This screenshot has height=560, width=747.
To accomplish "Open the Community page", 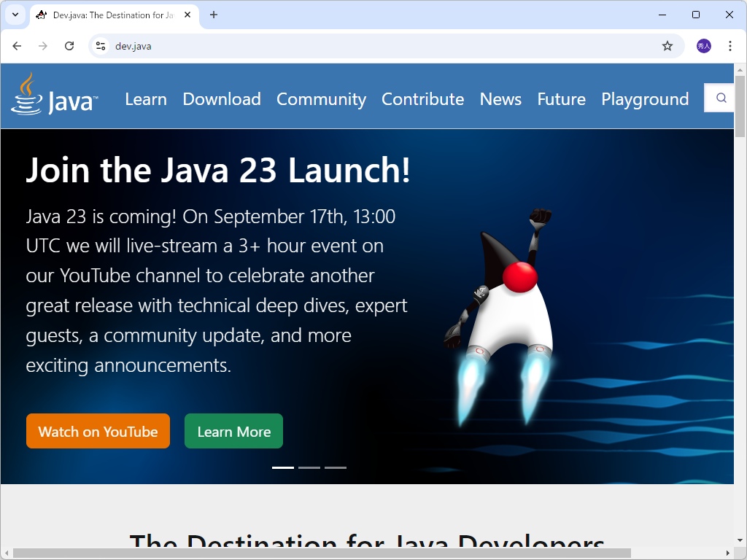I will [321, 100].
